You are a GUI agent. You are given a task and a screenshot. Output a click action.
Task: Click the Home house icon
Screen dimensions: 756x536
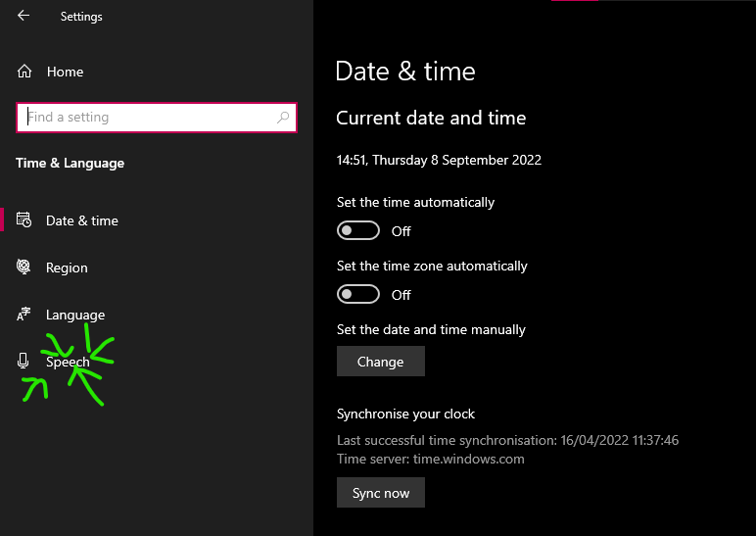[x=24, y=72]
